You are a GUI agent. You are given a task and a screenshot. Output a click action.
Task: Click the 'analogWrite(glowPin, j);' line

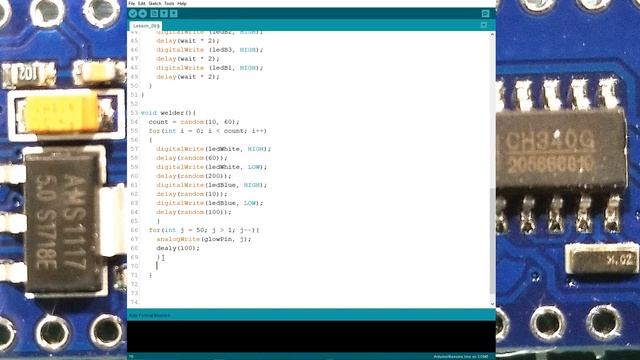click(204, 239)
